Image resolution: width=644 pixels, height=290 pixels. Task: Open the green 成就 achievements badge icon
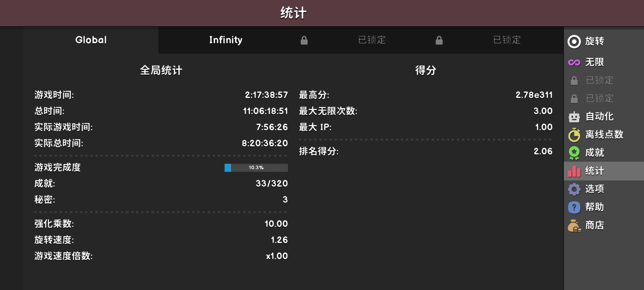point(574,153)
